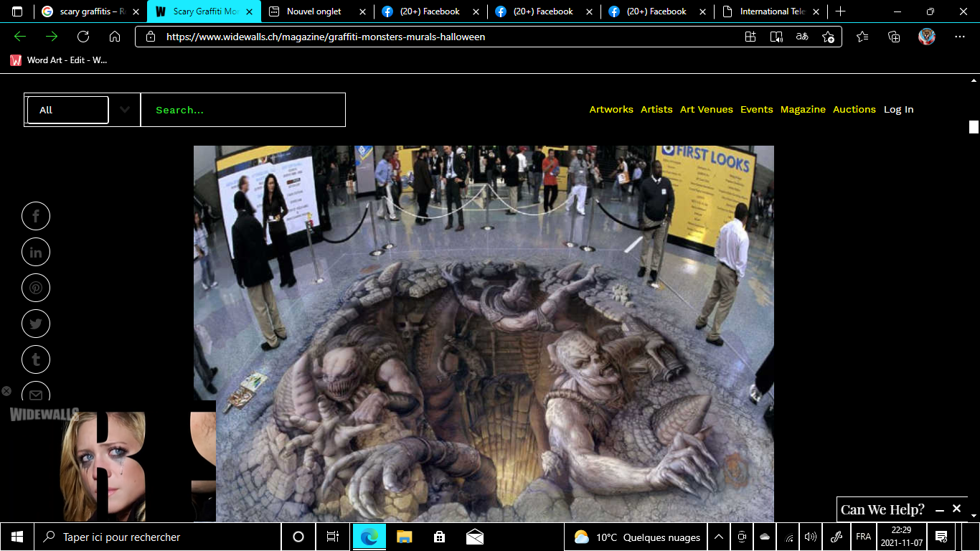Minimize the Can We Help chat box

tap(940, 510)
